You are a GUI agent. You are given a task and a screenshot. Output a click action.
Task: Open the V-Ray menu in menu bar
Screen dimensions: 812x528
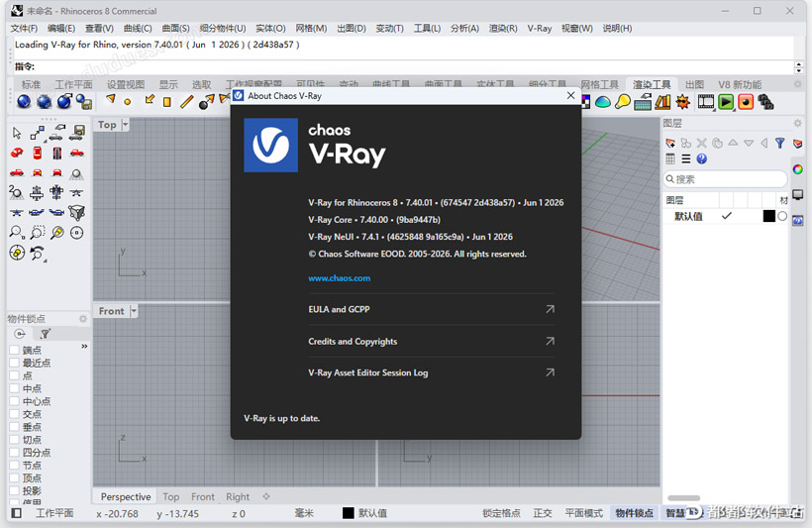[x=539, y=28]
